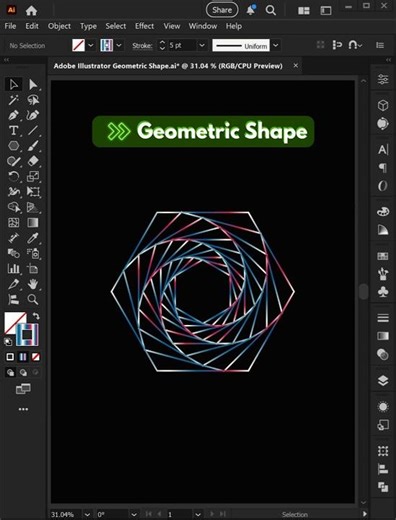The width and height of the screenshot is (396, 520).
Task: Open the Layers panel icon
Action: tap(383, 380)
